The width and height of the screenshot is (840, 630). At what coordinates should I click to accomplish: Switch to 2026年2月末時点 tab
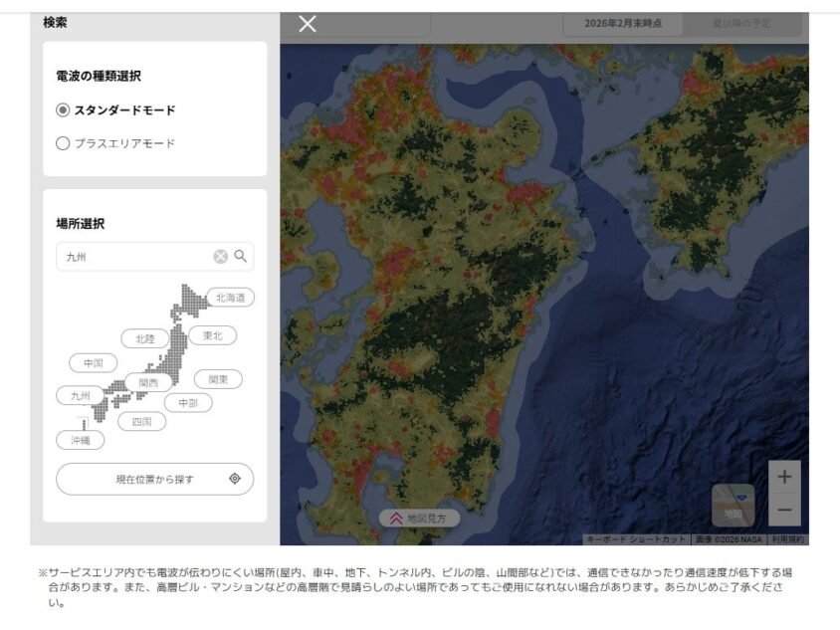click(622, 23)
